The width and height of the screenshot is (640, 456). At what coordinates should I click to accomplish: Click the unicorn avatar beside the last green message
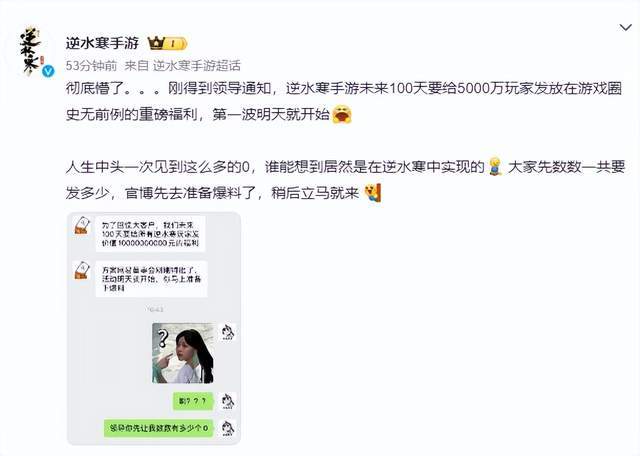pyautogui.click(x=227, y=428)
